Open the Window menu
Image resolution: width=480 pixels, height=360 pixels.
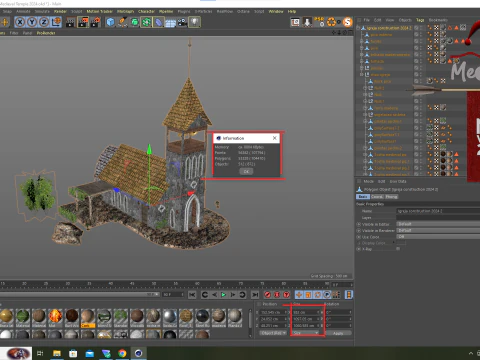point(276,11)
